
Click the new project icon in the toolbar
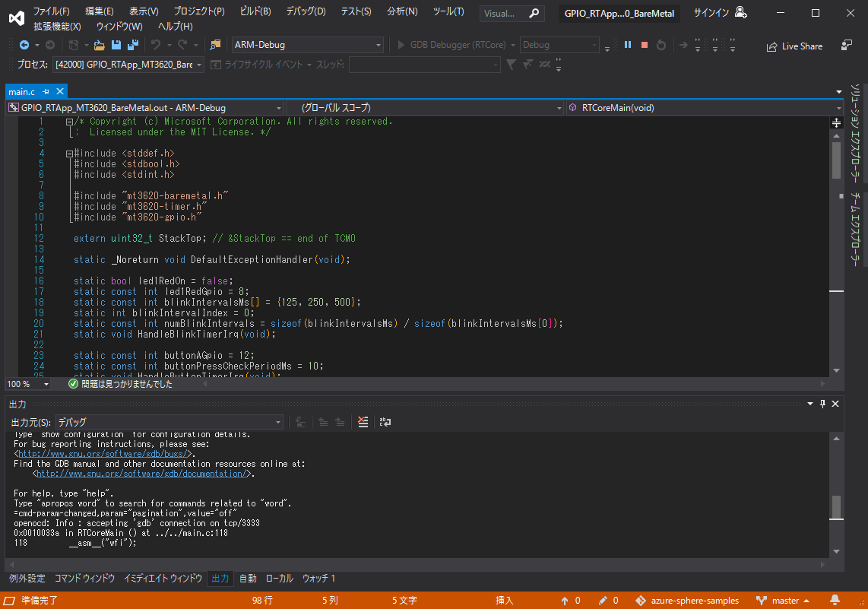tap(73, 45)
